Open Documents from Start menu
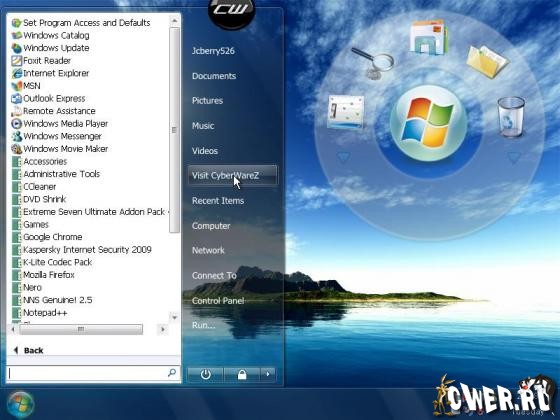This screenshot has height=420, width=560. (214, 76)
